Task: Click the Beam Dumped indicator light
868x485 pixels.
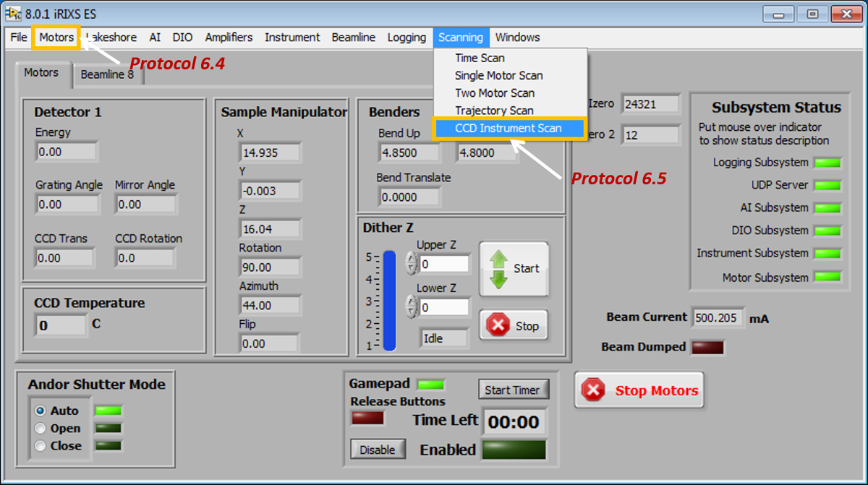Action: [707, 348]
